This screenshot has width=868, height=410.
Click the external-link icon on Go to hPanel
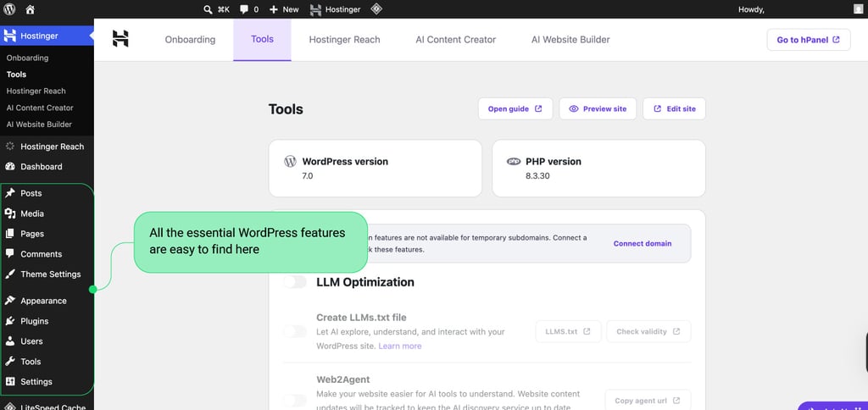[x=836, y=40]
